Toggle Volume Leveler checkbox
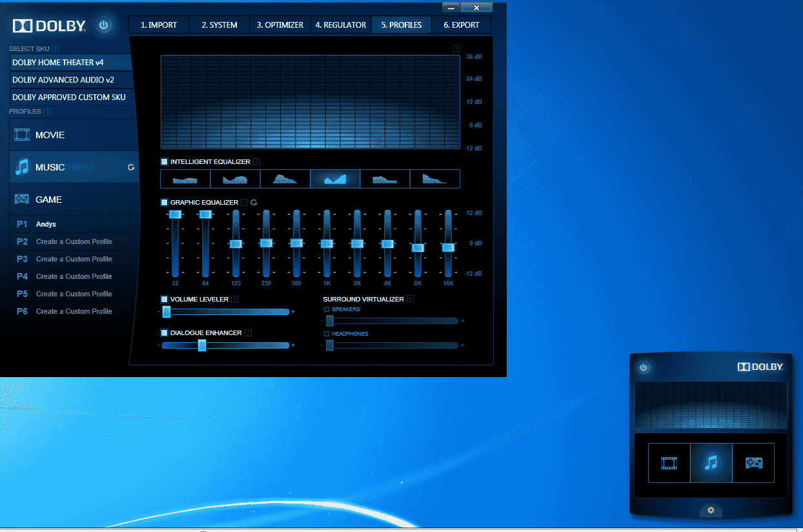803x532 pixels. pyautogui.click(x=164, y=299)
